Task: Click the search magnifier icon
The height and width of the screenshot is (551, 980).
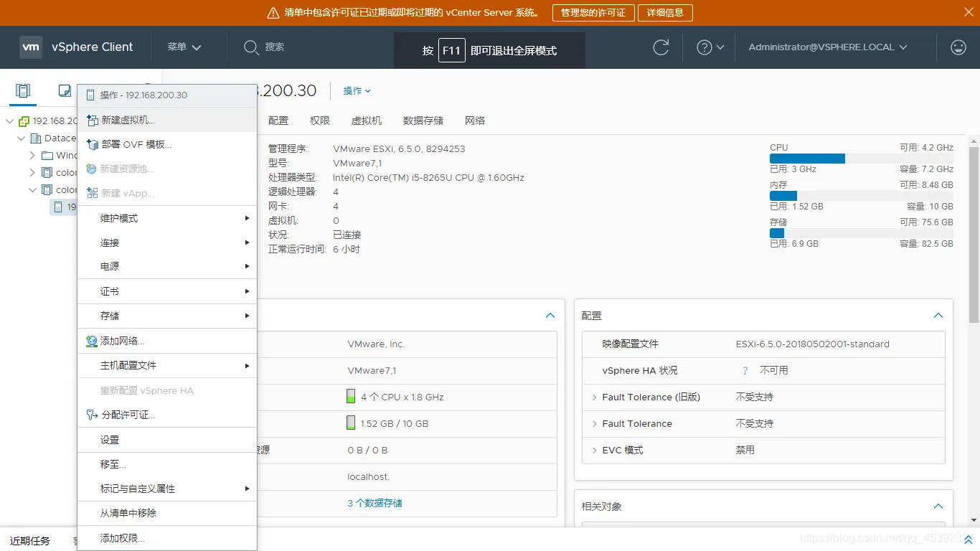Action: click(x=251, y=47)
